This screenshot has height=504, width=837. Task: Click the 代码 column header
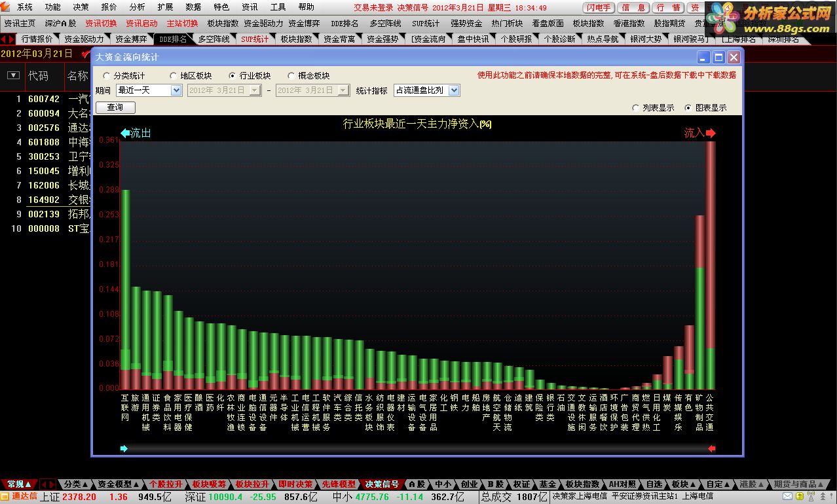point(38,76)
